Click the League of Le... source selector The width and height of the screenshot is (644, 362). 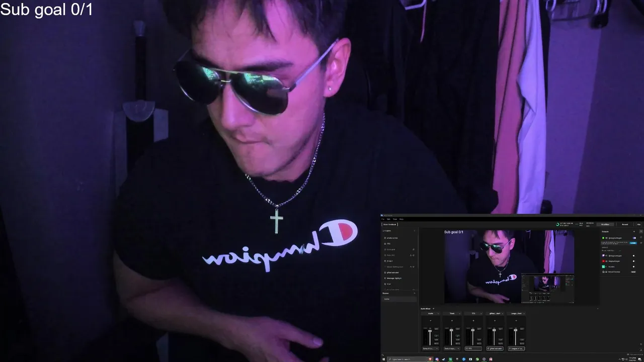(x=516, y=348)
